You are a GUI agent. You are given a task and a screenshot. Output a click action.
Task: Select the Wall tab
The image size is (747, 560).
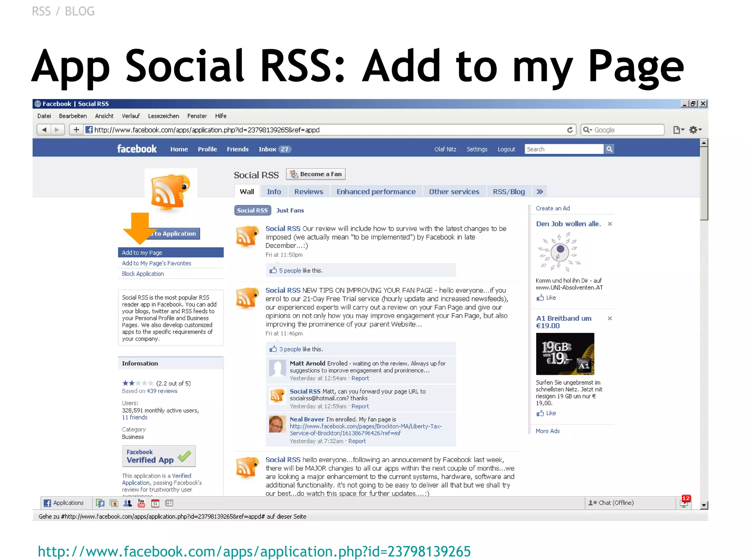247,192
